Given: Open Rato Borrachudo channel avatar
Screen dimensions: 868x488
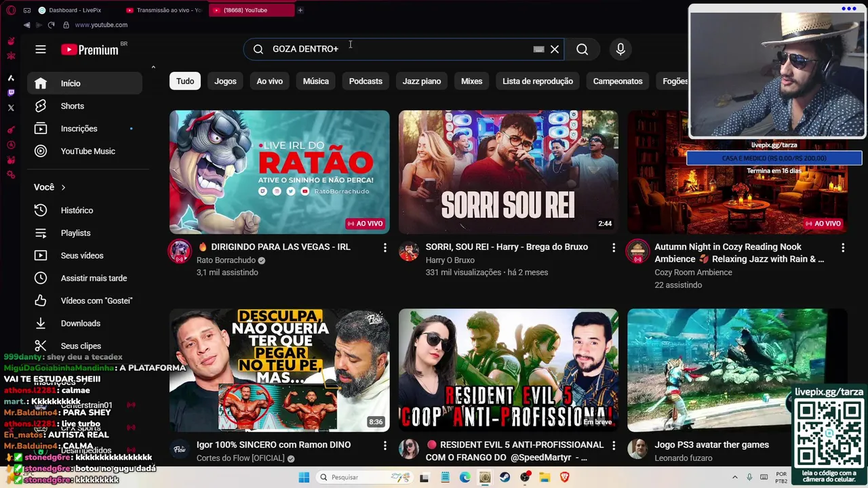Looking at the screenshot, I should (x=180, y=251).
